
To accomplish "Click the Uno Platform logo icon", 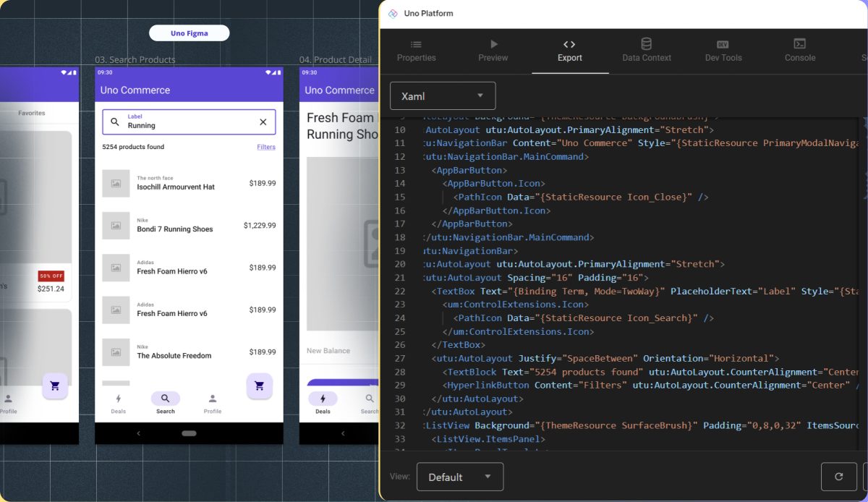I will (x=393, y=13).
